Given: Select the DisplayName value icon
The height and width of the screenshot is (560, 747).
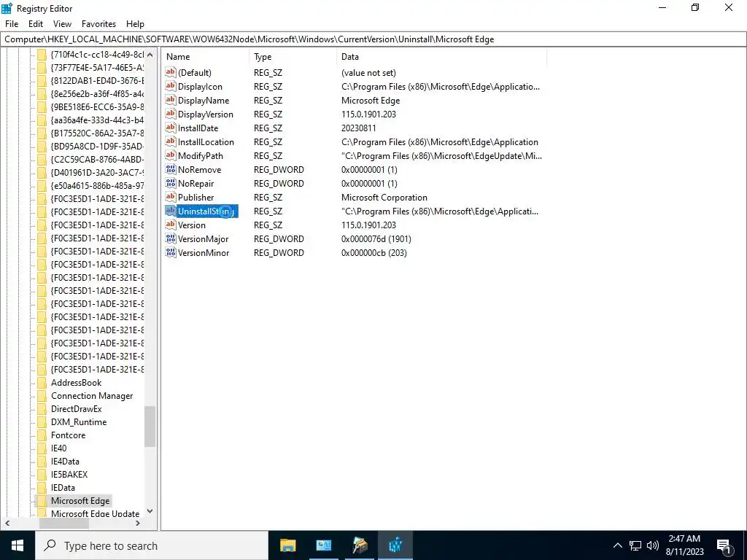Looking at the screenshot, I should [171, 100].
